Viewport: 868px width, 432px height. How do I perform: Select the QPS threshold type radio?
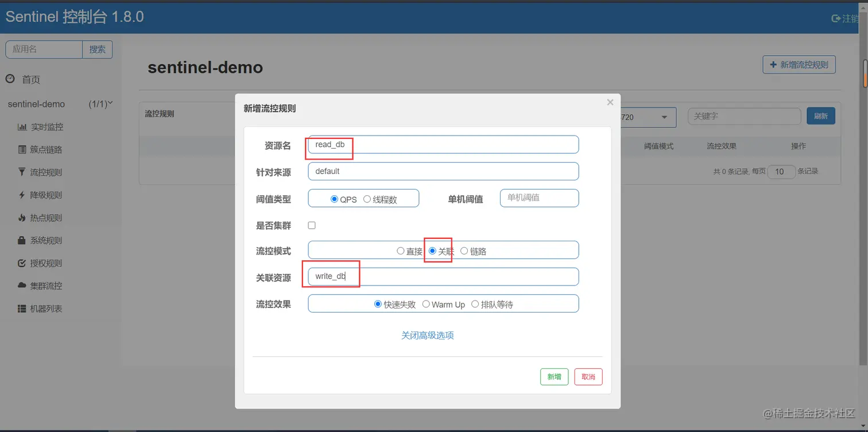pyautogui.click(x=334, y=199)
